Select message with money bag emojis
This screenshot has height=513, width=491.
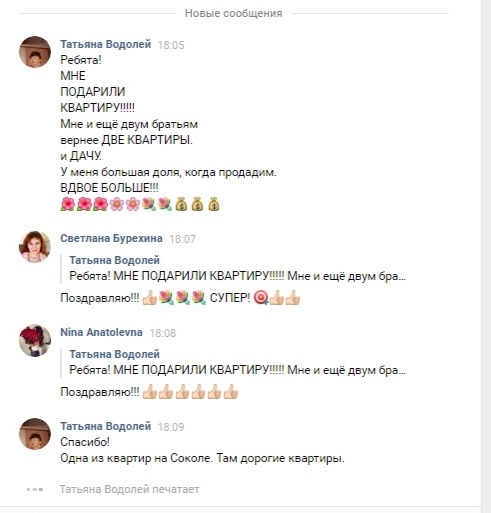click(168, 132)
